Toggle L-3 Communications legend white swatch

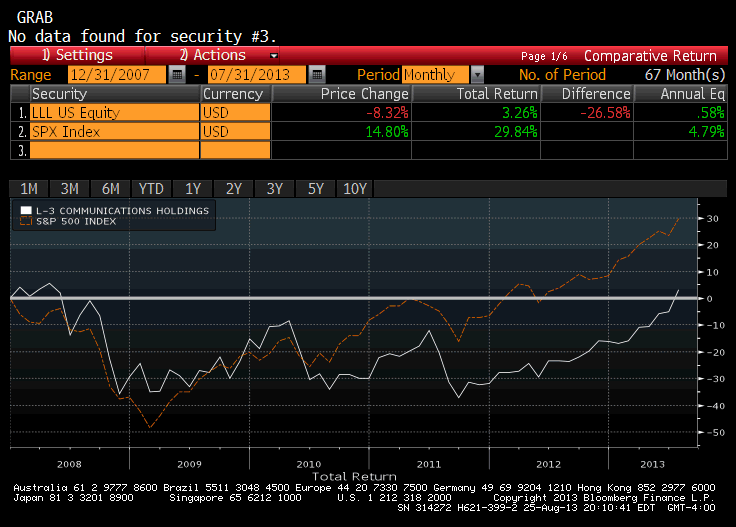(x=26, y=211)
